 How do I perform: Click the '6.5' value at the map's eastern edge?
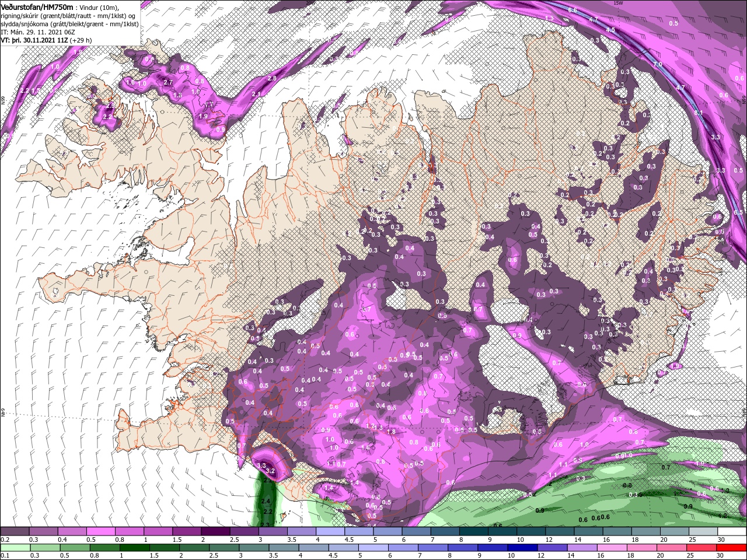(738, 212)
